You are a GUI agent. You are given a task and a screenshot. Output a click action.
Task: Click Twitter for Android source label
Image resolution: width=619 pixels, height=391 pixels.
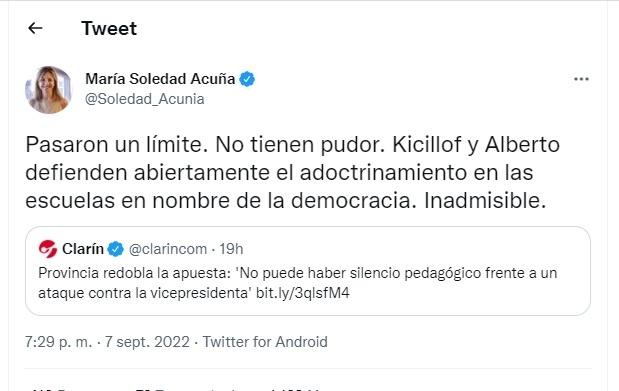click(265, 342)
